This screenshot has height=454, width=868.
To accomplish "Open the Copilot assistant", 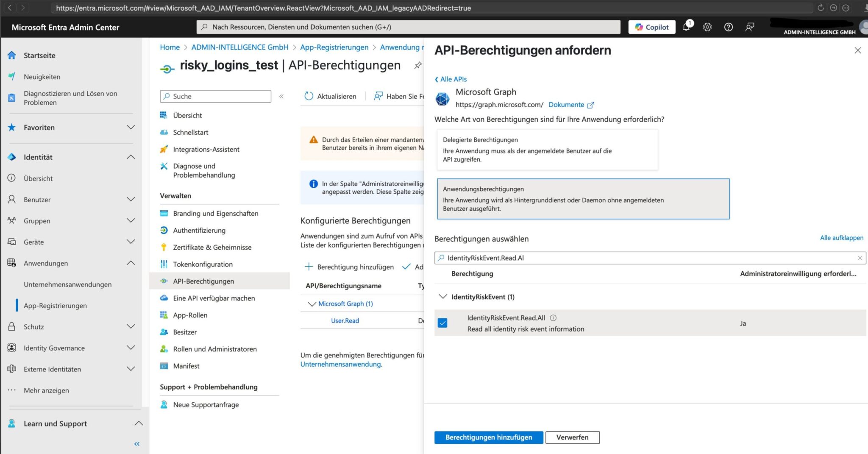I will [651, 27].
